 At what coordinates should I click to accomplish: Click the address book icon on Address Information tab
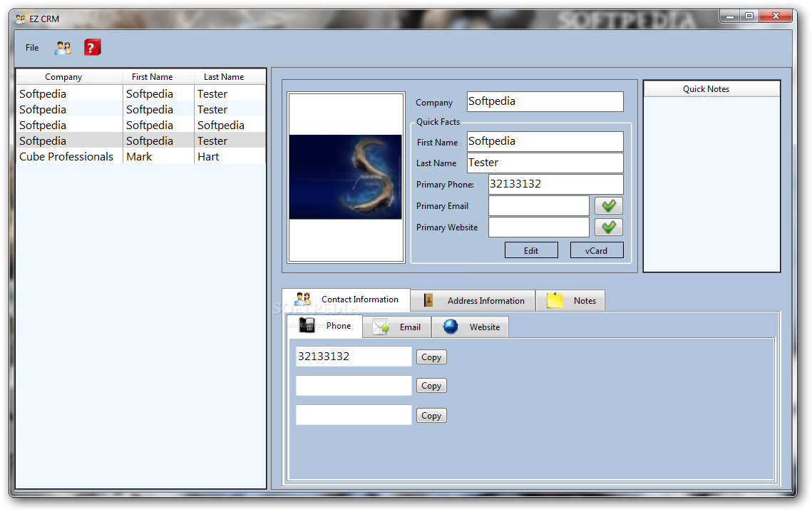click(x=428, y=300)
